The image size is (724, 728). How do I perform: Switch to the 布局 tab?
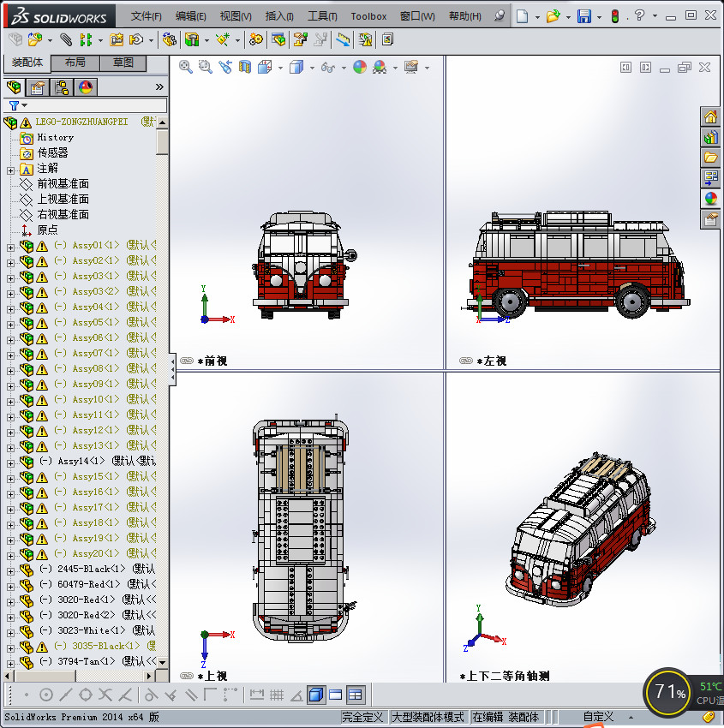pos(75,63)
